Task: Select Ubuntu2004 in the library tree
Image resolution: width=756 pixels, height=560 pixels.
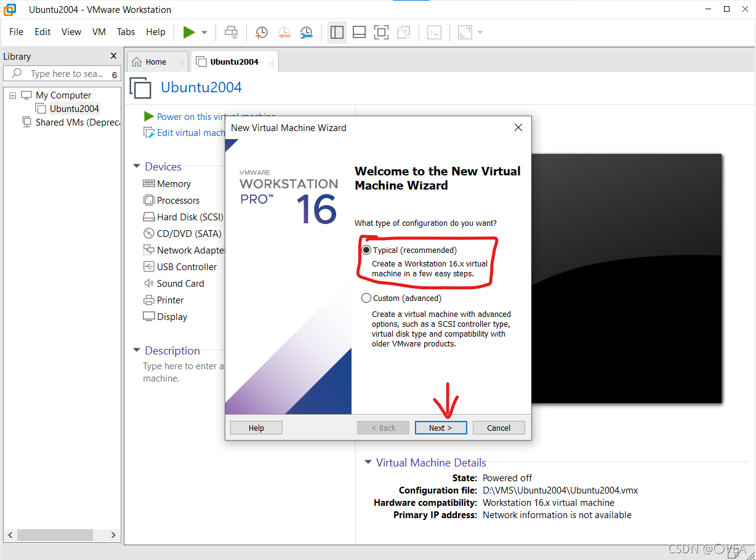Action: tap(74, 109)
